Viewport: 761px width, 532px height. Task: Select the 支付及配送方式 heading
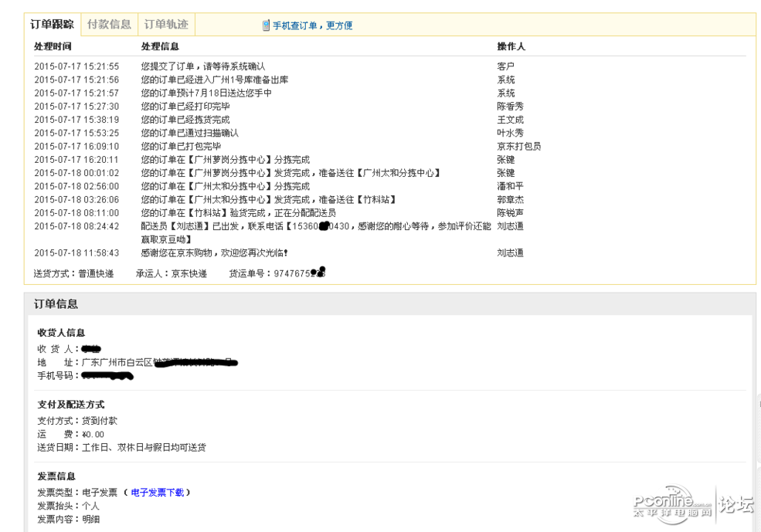71,405
